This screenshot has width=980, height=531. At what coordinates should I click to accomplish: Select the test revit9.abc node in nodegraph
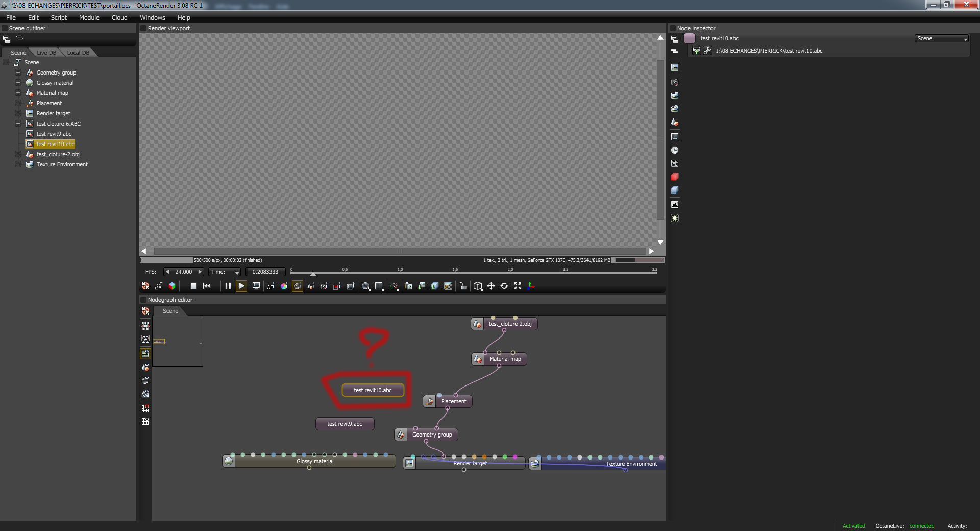pos(345,424)
